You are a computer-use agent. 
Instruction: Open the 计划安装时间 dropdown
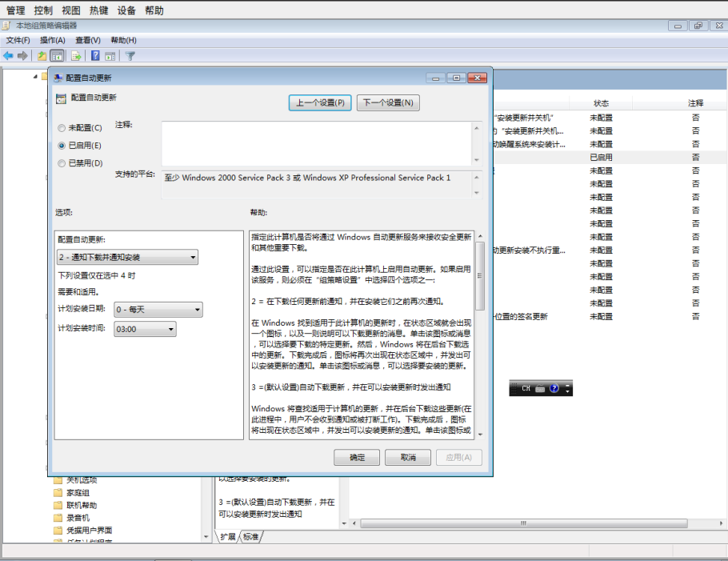pyautogui.click(x=146, y=329)
